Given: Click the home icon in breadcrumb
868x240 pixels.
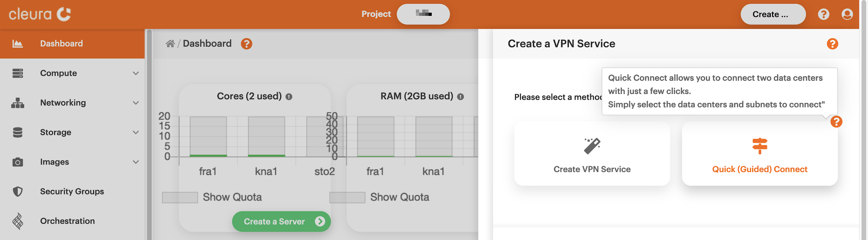Looking at the screenshot, I should pyautogui.click(x=170, y=43).
